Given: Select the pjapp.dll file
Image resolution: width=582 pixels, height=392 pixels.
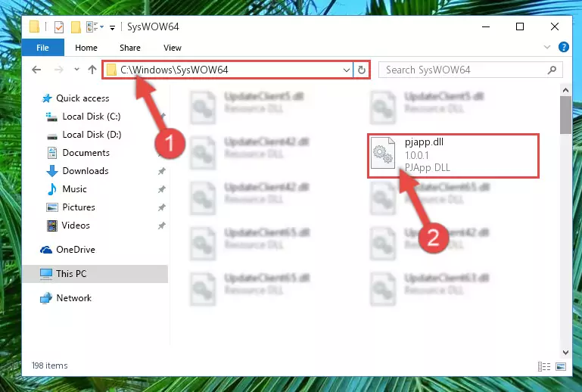Looking at the screenshot, I should [x=453, y=156].
